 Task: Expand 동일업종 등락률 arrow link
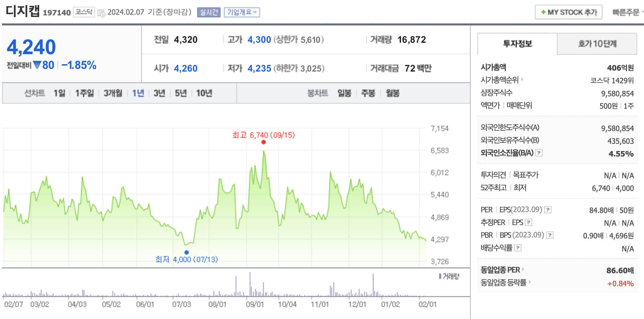pyautogui.click(x=530, y=282)
